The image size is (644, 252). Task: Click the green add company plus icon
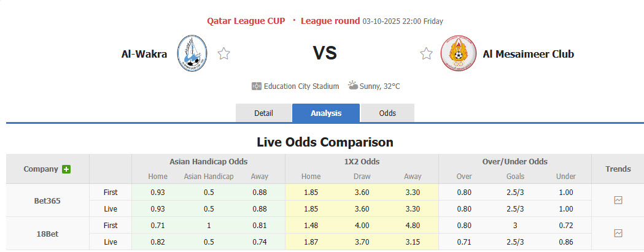[66, 169]
